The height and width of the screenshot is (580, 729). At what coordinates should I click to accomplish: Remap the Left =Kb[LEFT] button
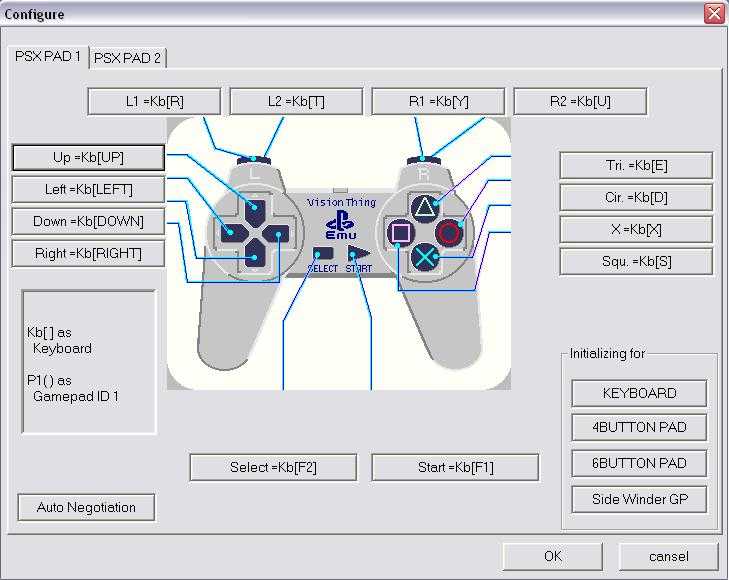click(x=88, y=190)
